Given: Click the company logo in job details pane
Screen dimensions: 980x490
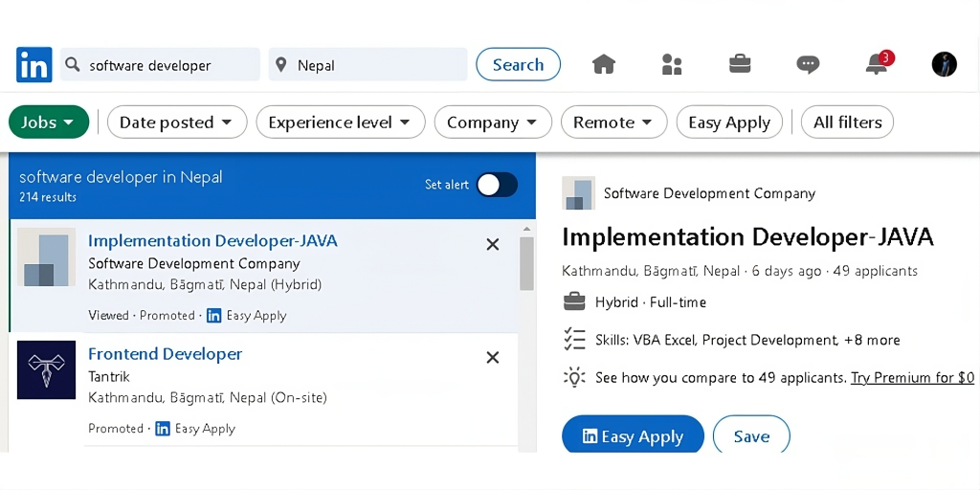Looking at the screenshot, I should (578, 192).
